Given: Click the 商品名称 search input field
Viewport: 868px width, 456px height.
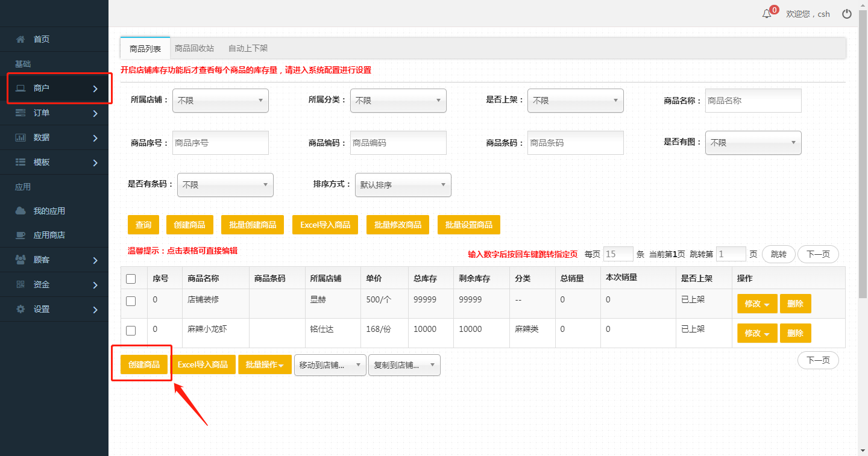Looking at the screenshot, I should click(x=753, y=101).
